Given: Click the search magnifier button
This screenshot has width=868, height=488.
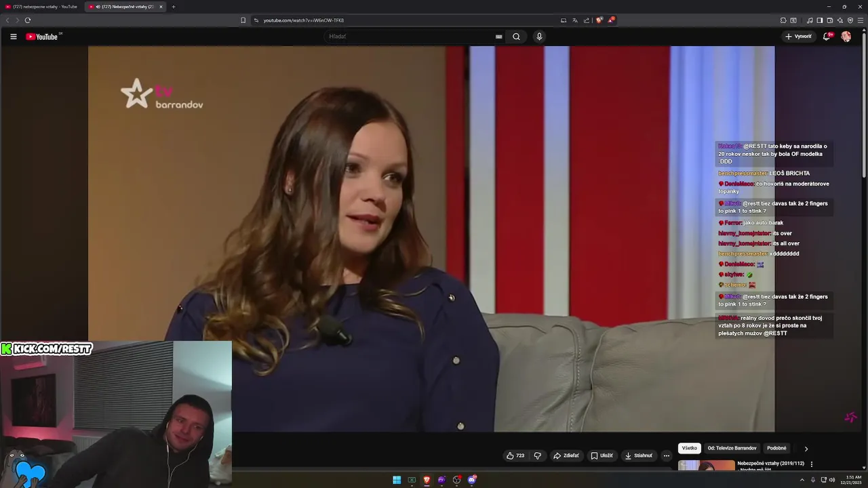Looking at the screenshot, I should (516, 37).
